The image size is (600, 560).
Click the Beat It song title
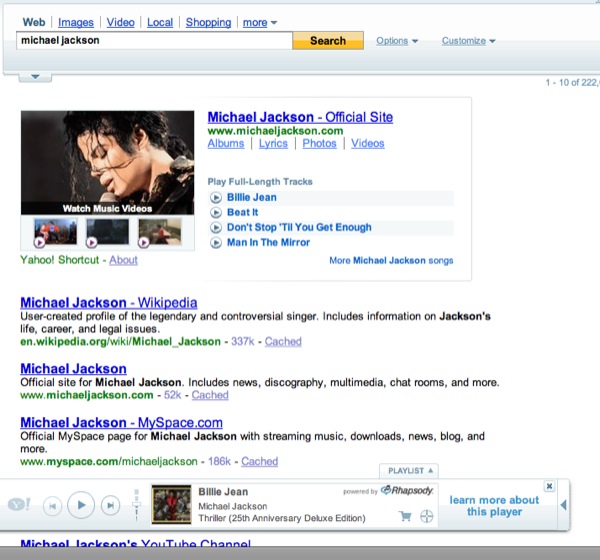(243, 212)
